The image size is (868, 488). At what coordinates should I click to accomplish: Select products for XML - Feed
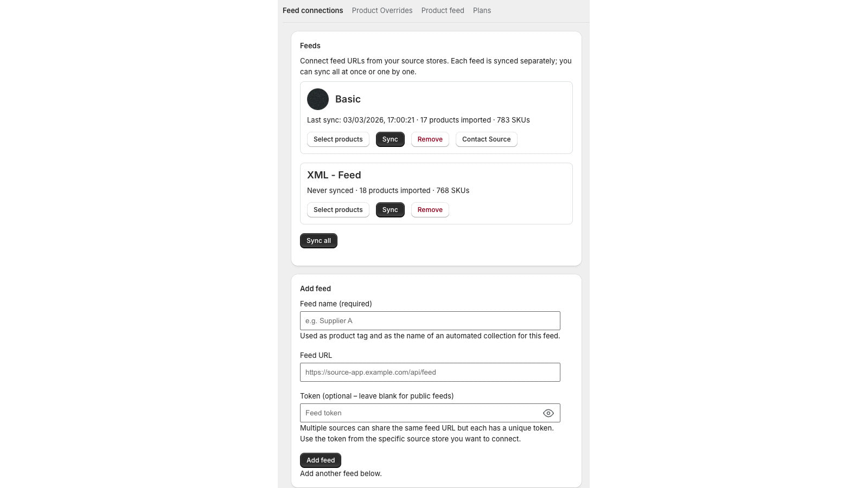338,210
